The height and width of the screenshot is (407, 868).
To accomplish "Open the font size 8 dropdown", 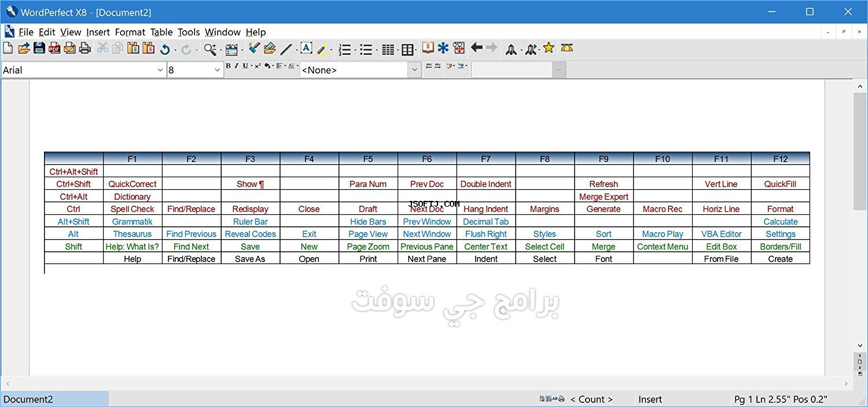I will [218, 70].
